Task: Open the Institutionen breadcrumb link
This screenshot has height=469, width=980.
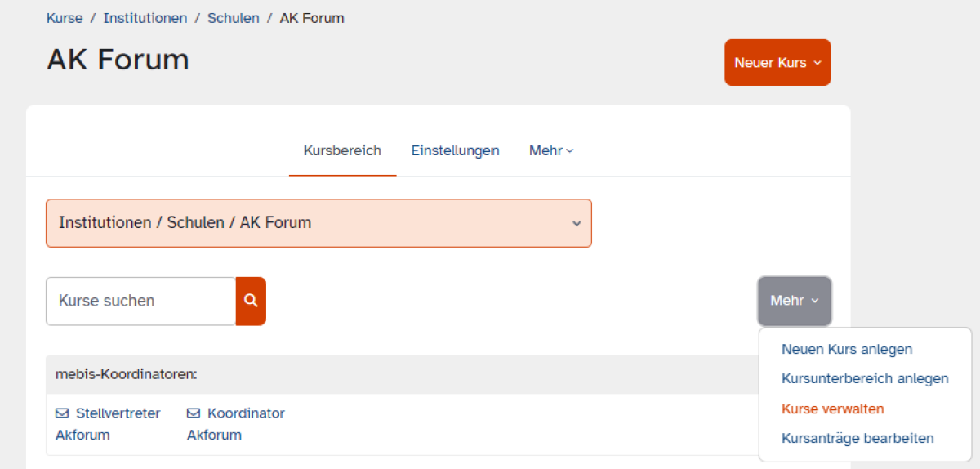Action: [145, 18]
